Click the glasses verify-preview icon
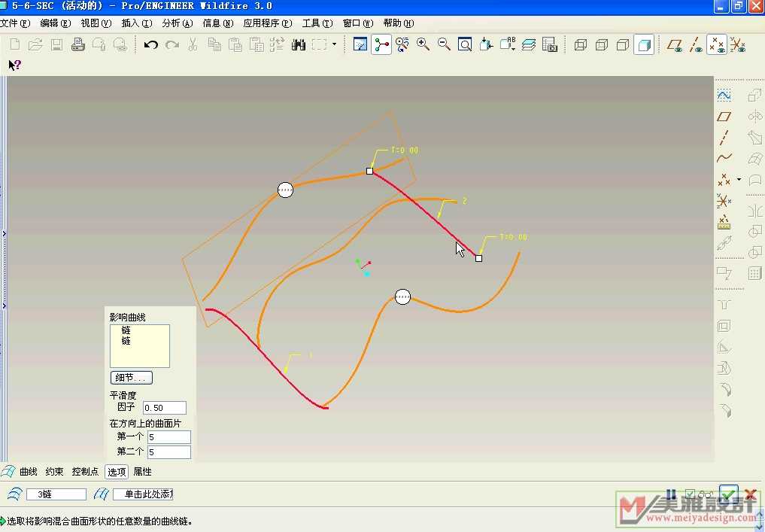Image resolution: width=765 pixels, height=532 pixels. pos(705,494)
